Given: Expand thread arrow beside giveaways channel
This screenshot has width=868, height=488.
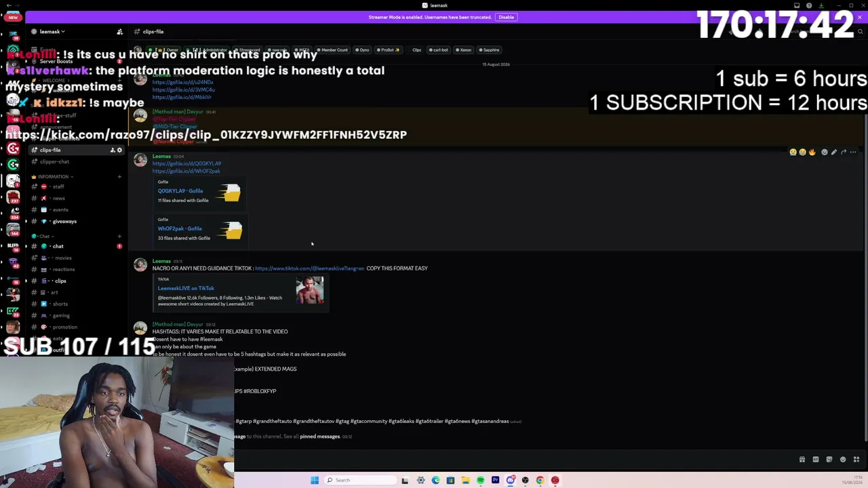Looking at the screenshot, I should (x=26, y=222).
